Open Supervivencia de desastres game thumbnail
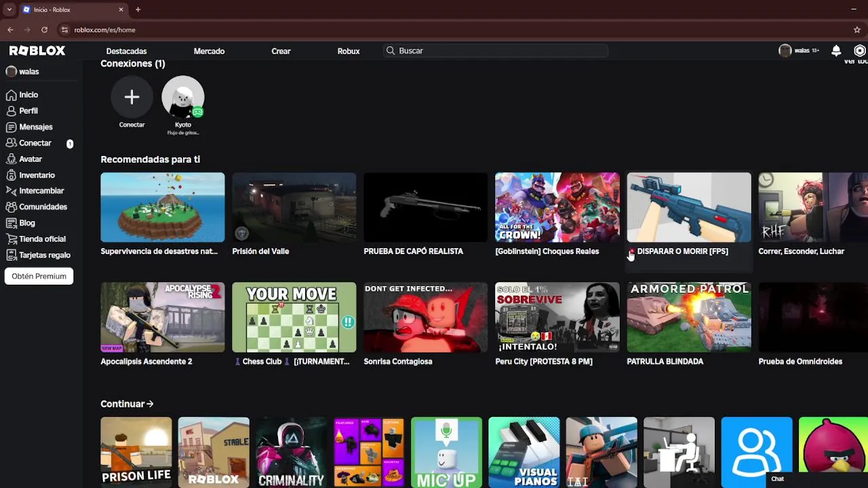 tap(163, 207)
